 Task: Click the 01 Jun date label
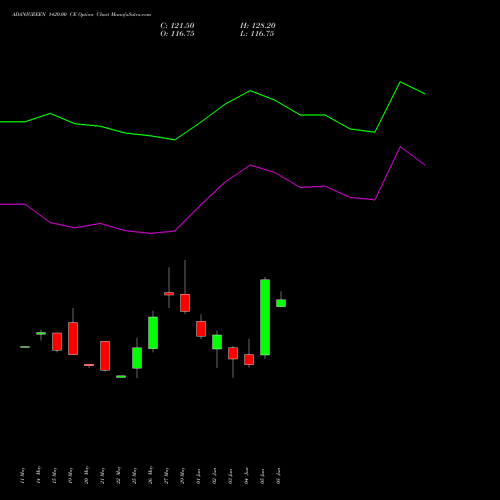[x=198, y=476]
